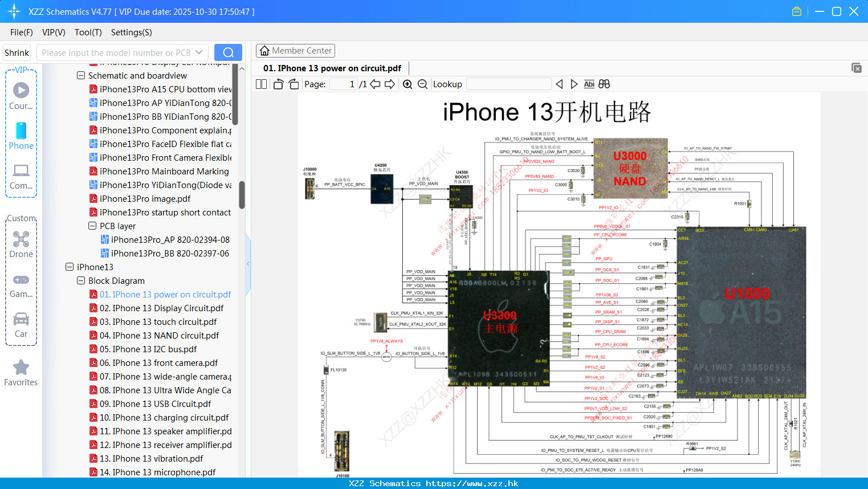
Task: Click the U3000 NAND chip on diagram
Action: (x=630, y=168)
